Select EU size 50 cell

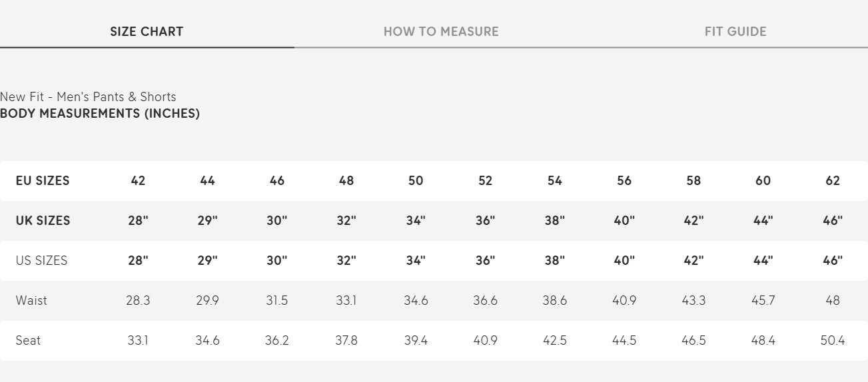pyautogui.click(x=416, y=180)
